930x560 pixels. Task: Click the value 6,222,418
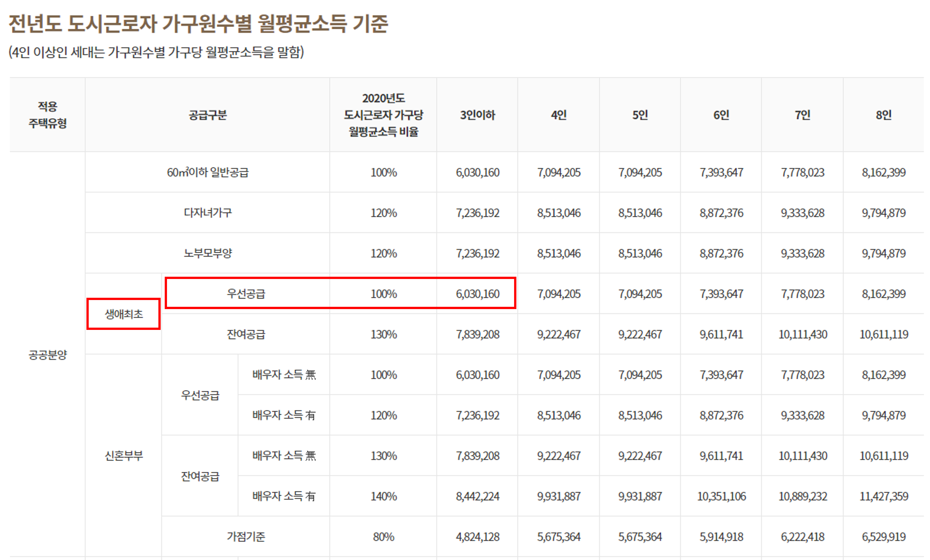[802, 537]
